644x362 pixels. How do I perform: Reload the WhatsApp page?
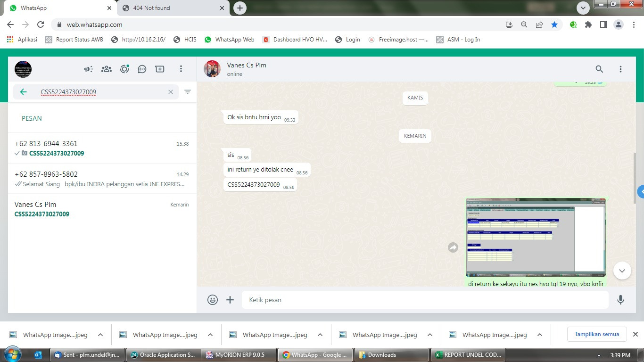(41, 25)
